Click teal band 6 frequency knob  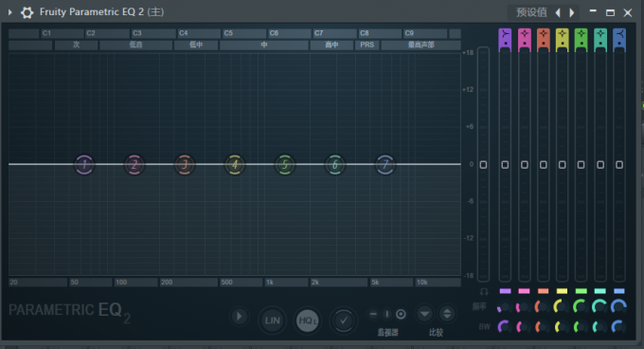[x=599, y=306]
